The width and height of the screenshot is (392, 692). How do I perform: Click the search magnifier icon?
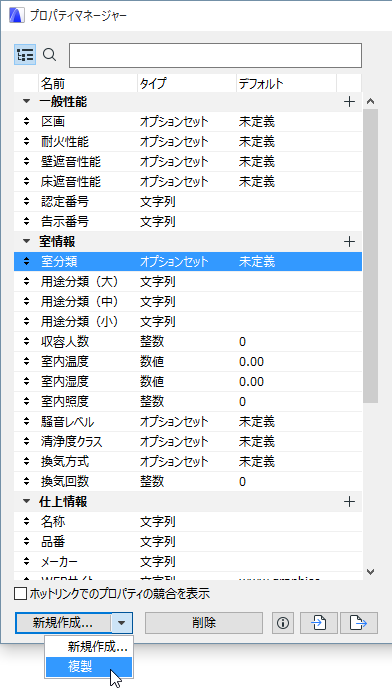click(x=49, y=55)
